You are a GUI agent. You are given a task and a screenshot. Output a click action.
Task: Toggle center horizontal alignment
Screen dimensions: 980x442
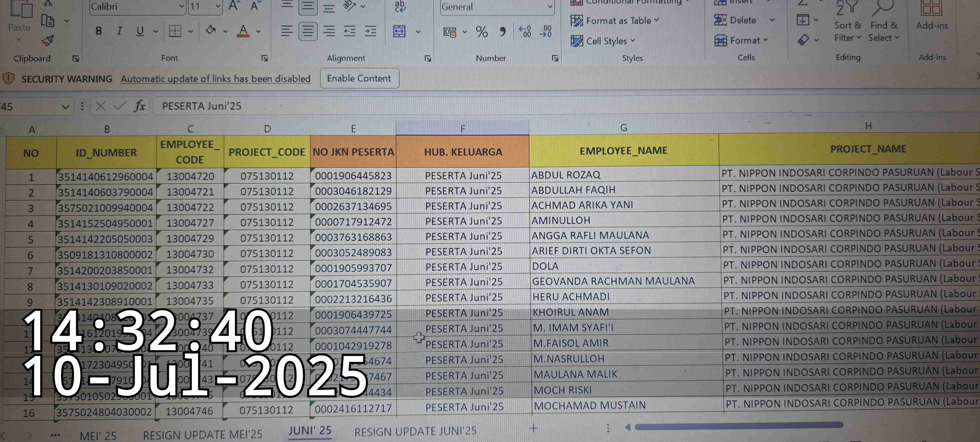pos(308,31)
